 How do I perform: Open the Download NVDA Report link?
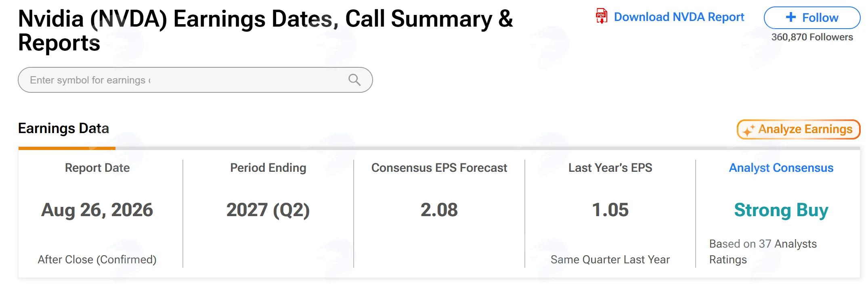pos(679,17)
